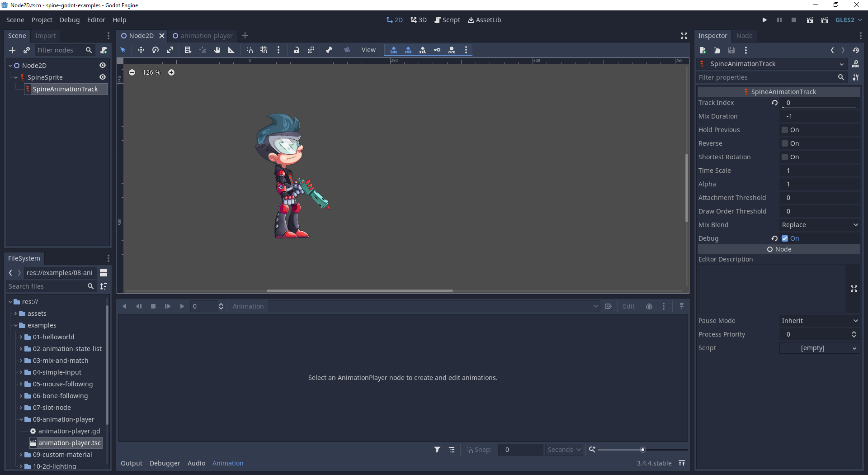Open the skeleton bone options
Viewport: 868px width, 475px height.
click(x=329, y=50)
